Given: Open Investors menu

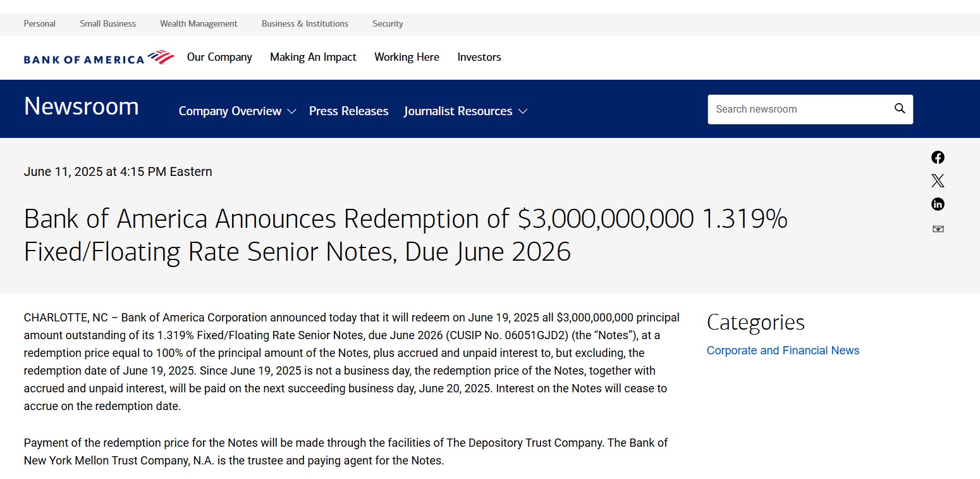Looking at the screenshot, I should tap(479, 57).
